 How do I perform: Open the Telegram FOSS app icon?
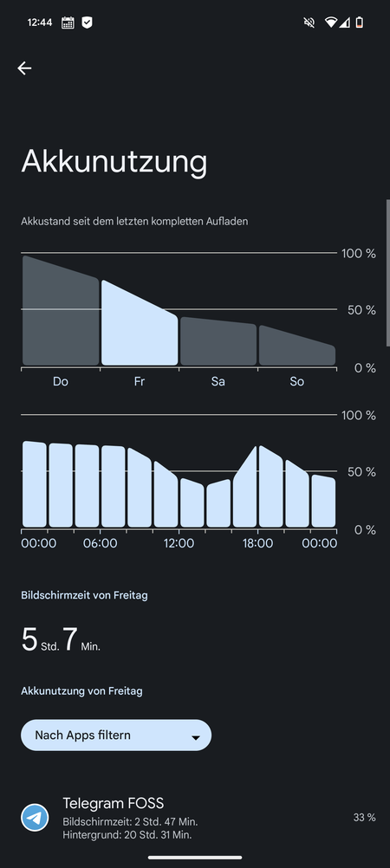[x=35, y=818]
